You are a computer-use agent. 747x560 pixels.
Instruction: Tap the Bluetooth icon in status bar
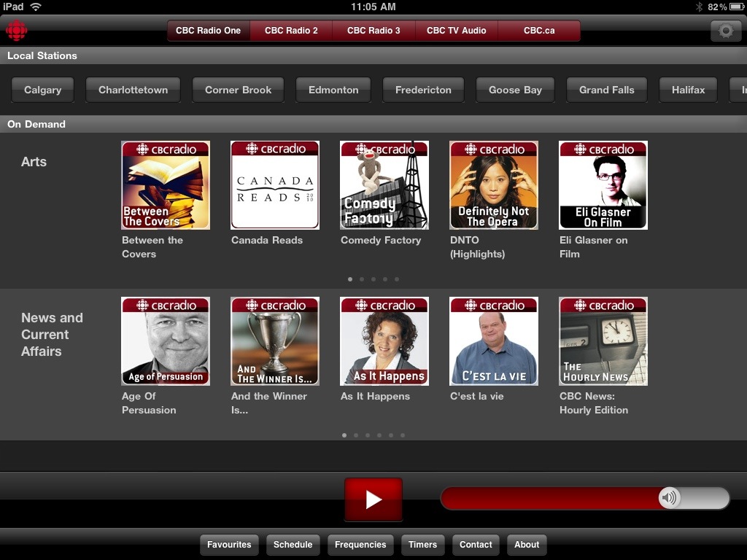(x=700, y=7)
